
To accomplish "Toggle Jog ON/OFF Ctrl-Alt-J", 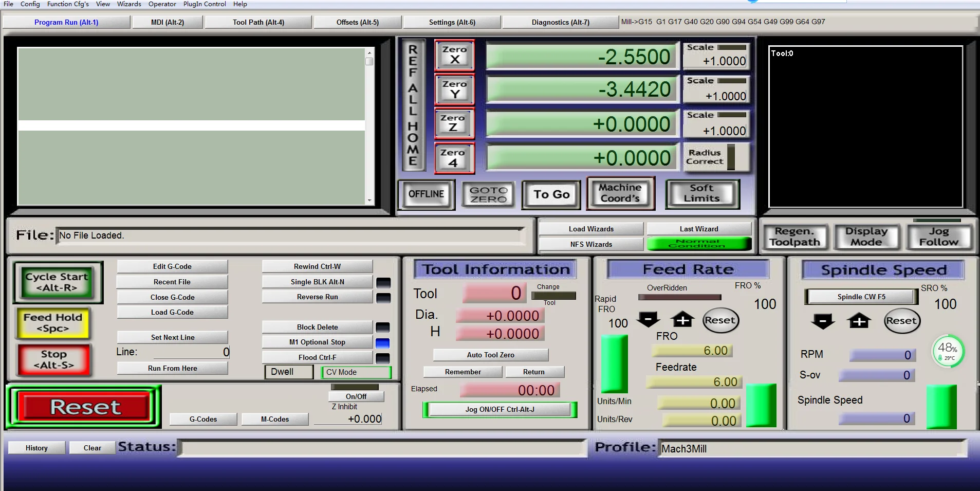I will click(x=500, y=409).
